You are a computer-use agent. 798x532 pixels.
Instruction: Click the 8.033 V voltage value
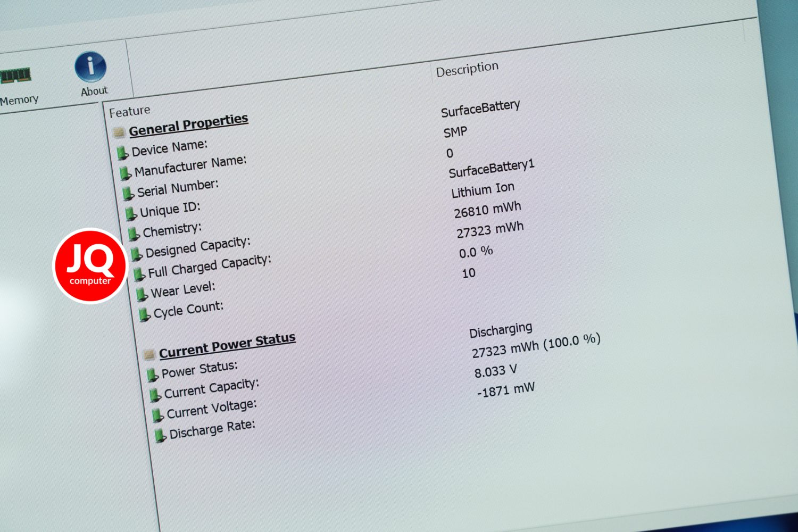point(496,370)
